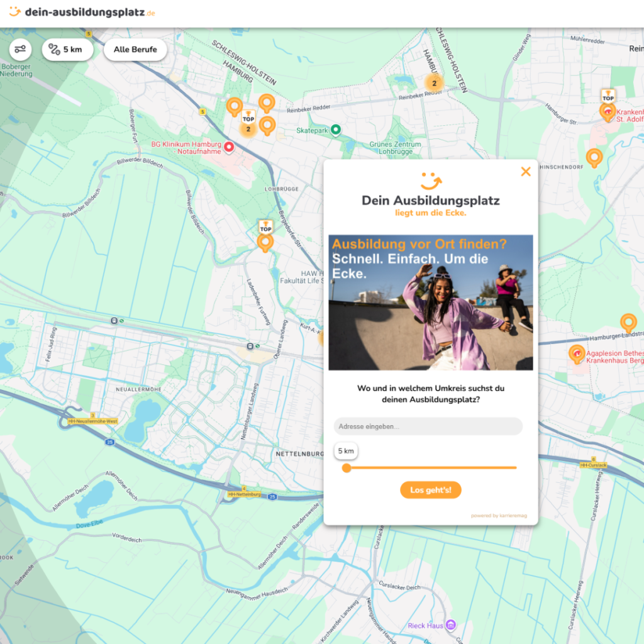Click the popup's skater promotional image
Screen dimensions: 644x644
point(430,303)
